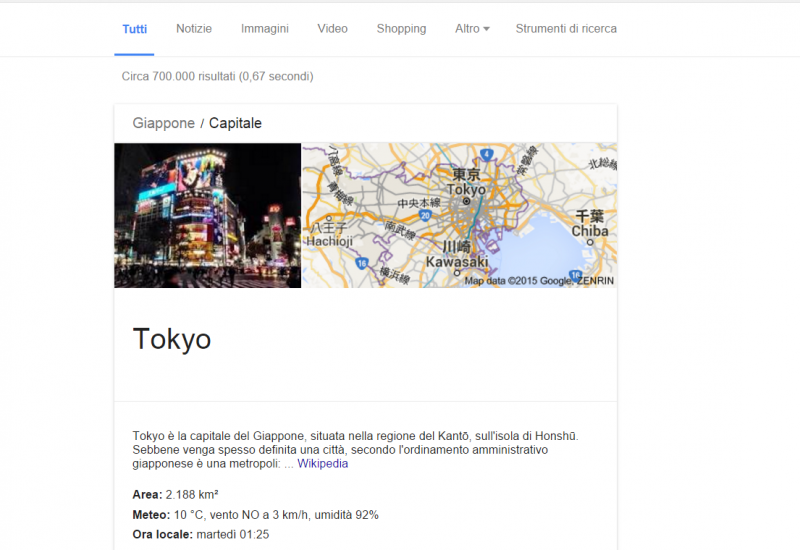Viewport: 800px width, 550px height.
Task: Click the results count text
Action: 217,77
